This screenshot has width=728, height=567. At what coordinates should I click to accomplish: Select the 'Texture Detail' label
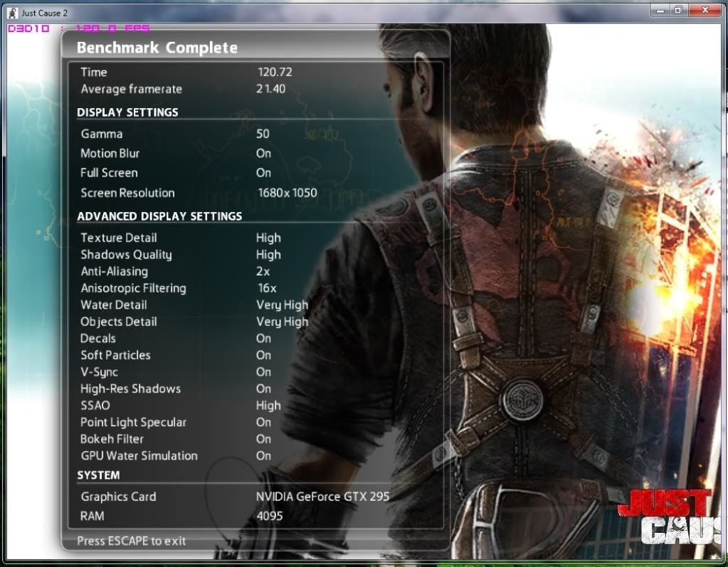(119, 238)
